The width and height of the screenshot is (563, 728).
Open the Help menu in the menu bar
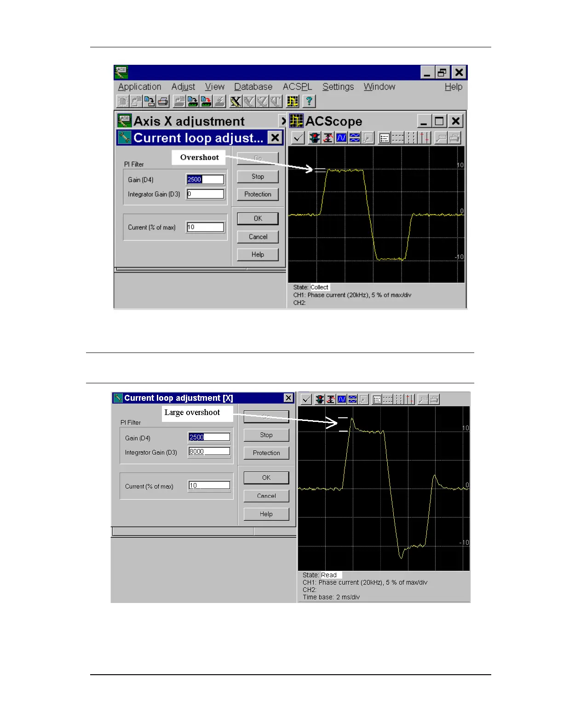tap(453, 87)
